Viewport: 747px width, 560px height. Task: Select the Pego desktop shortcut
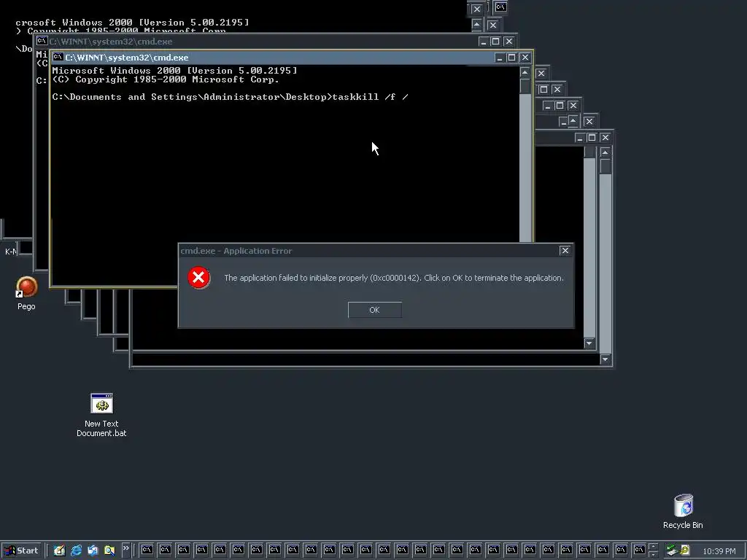(x=26, y=293)
